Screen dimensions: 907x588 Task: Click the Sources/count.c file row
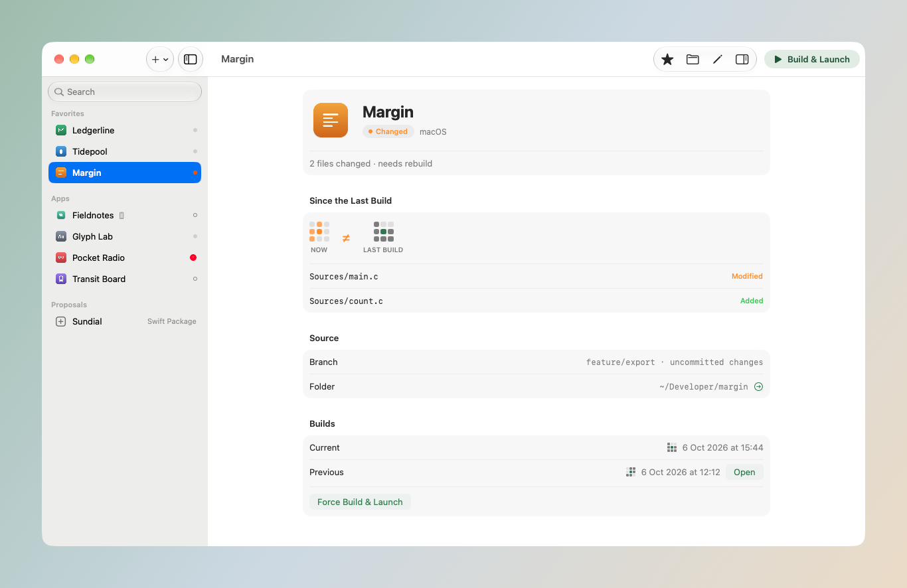pyautogui.click(x=536, y=301)
